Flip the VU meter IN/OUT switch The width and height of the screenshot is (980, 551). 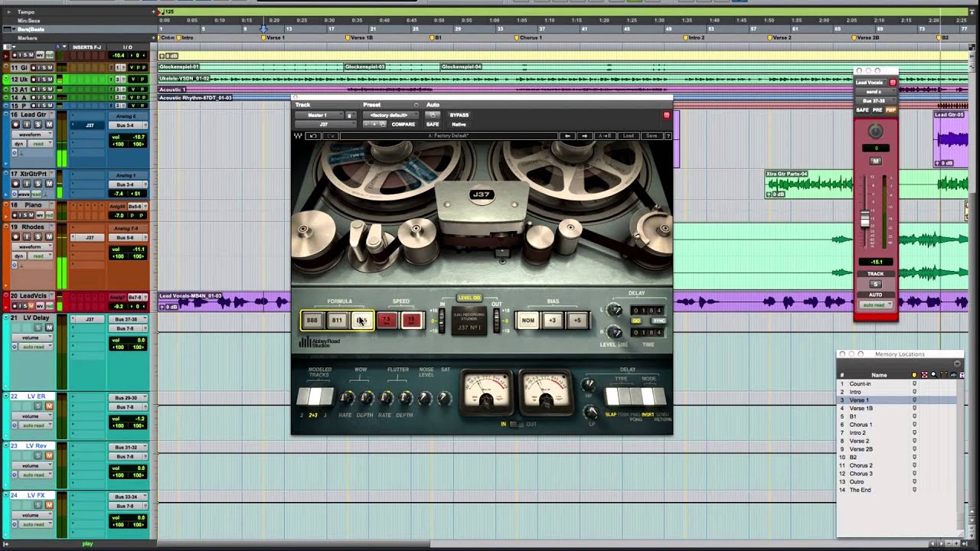(x=517, y=424)
